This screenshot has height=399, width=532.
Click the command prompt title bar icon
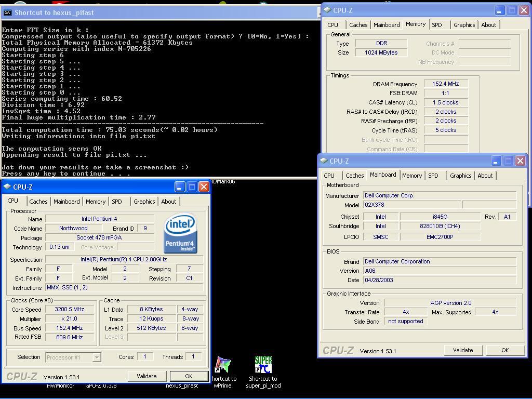[7, 13]
